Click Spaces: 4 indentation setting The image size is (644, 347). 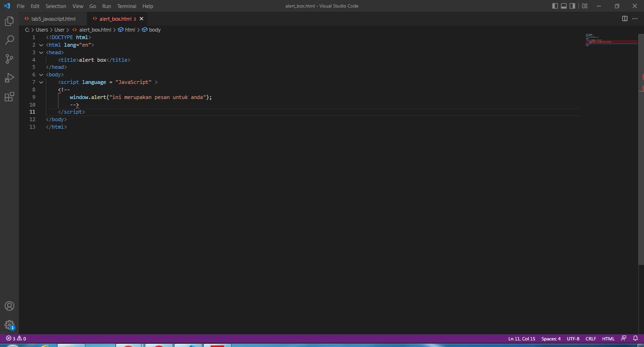[551, 338]
